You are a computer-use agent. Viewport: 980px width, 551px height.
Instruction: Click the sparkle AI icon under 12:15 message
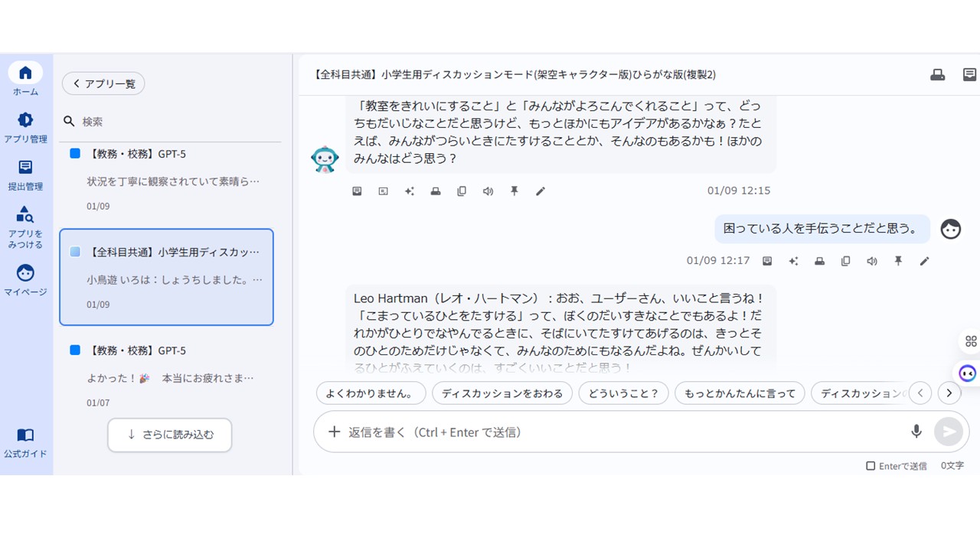pos(410,191)
